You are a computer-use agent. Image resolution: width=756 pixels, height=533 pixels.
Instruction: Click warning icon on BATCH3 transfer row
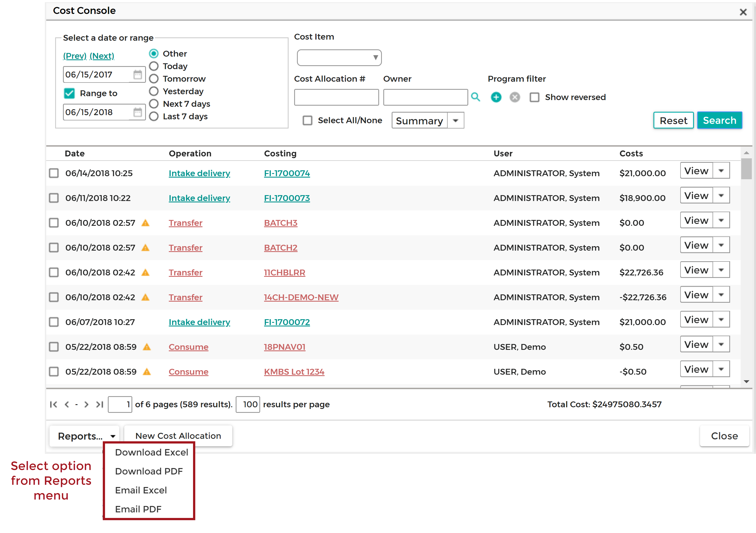[x=145, y=223]
